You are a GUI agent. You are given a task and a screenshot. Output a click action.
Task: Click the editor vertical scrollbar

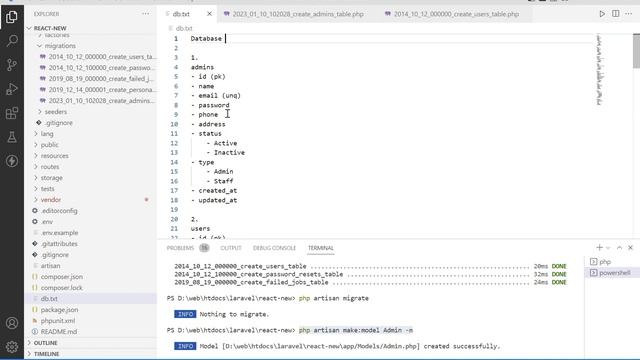[x=636, y=51]
